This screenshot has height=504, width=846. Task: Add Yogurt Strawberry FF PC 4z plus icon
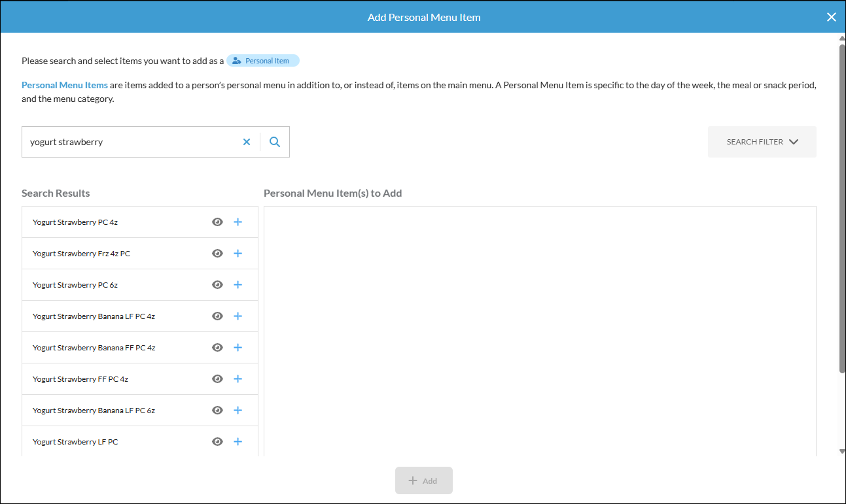(x=238, y=379)
